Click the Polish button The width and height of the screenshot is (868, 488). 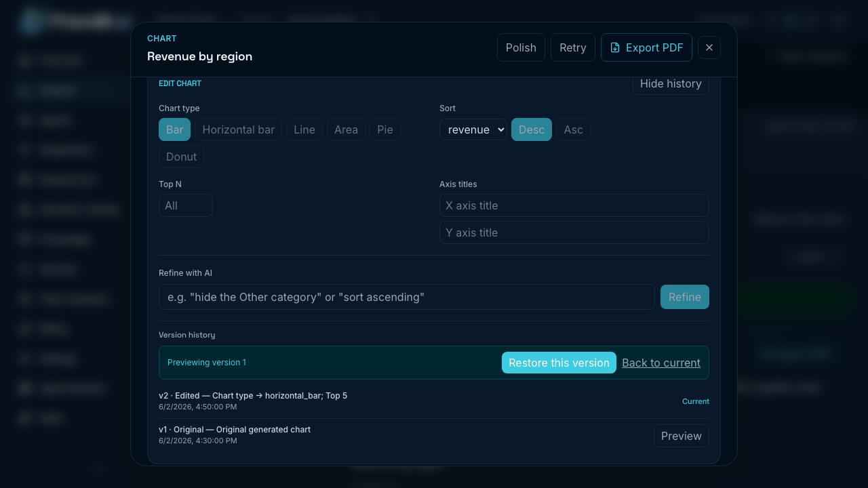pyautogui.click(x=521, y=47)
